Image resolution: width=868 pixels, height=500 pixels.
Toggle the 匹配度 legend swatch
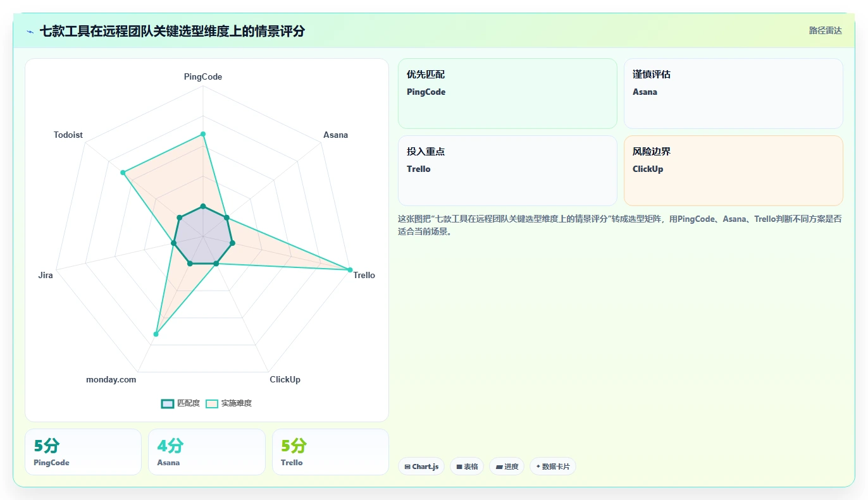point(168,404)
